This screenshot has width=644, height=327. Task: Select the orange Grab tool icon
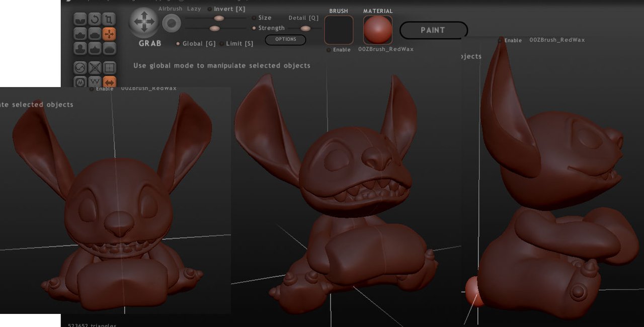click(109, 34)
